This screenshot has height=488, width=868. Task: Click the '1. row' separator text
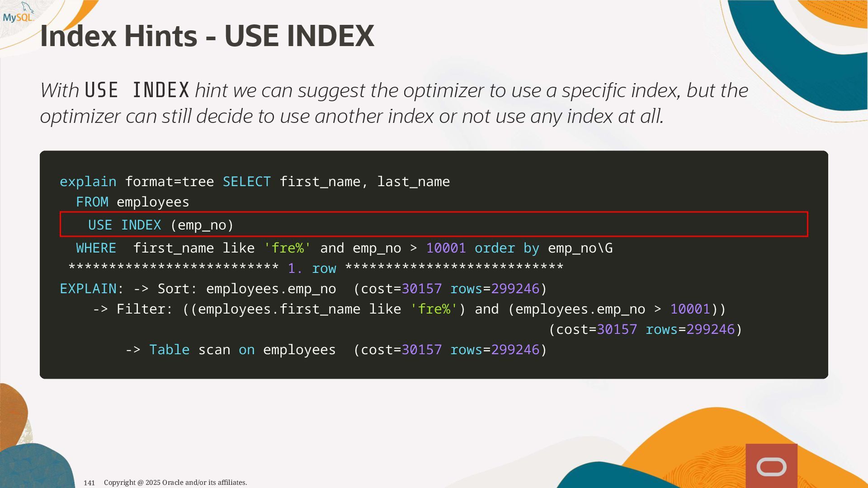312,268
